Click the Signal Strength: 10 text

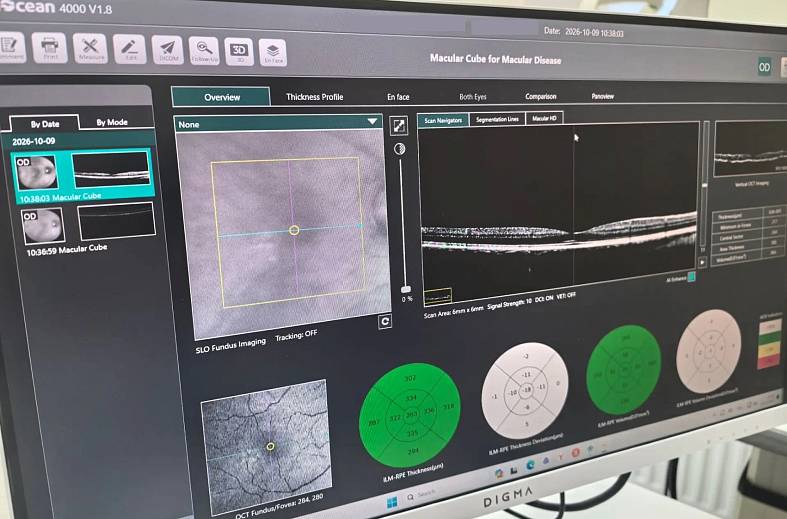(509, 304)
